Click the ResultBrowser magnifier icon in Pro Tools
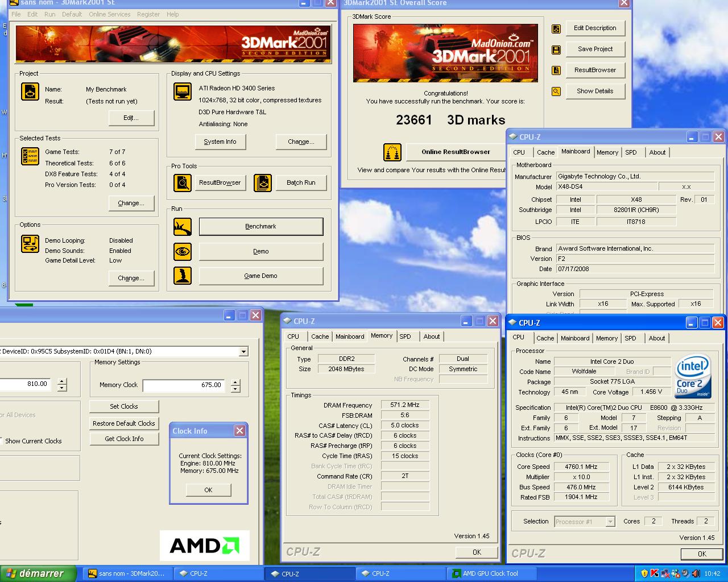Viewport: 728px width, 582px height. 183,182
